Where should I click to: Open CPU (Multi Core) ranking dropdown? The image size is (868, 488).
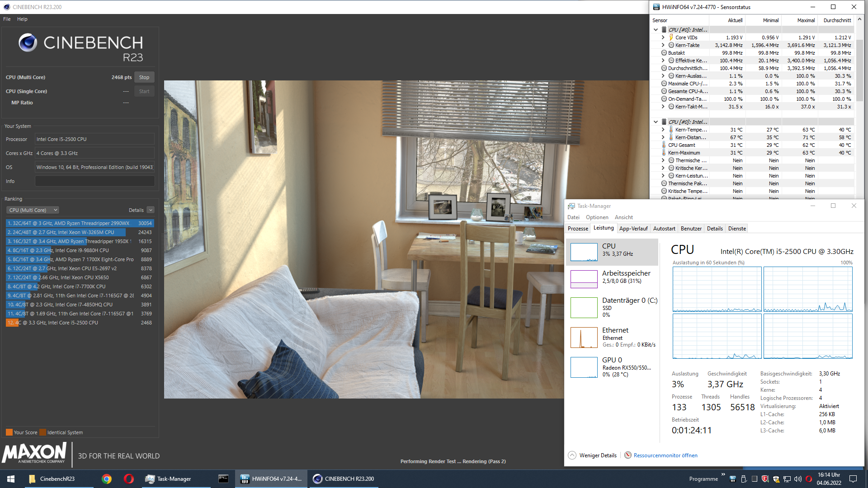tap(33, 210)
